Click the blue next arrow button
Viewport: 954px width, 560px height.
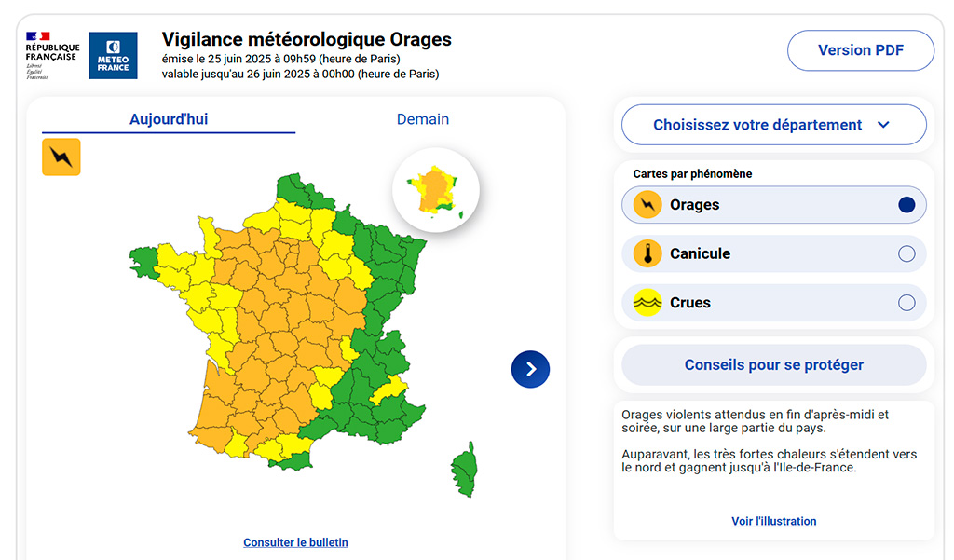point(530,369)
